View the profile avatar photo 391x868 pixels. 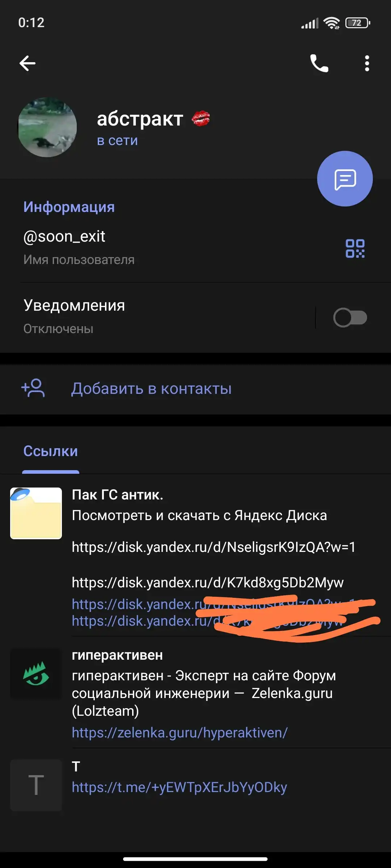pos(47,127)
